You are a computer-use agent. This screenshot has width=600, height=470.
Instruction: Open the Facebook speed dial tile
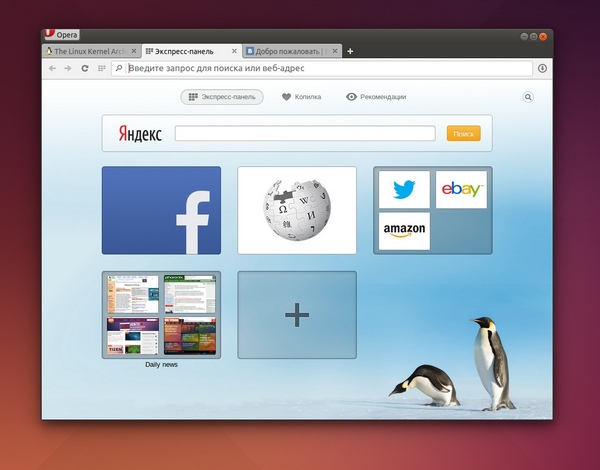161,210
